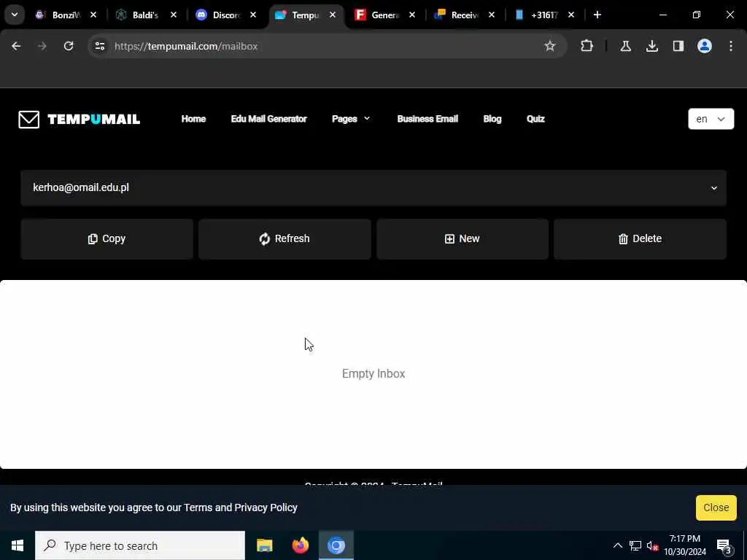Expand the Pages dropdown menu
This screenshot has width=747, height=560.
pos(351,119)
